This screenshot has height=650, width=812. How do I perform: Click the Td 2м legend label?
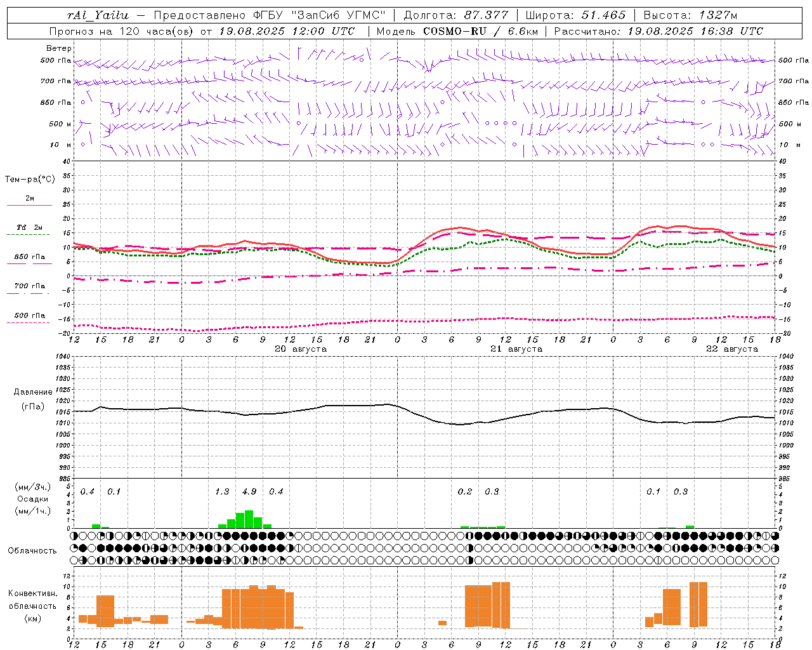tap(30, 227)
